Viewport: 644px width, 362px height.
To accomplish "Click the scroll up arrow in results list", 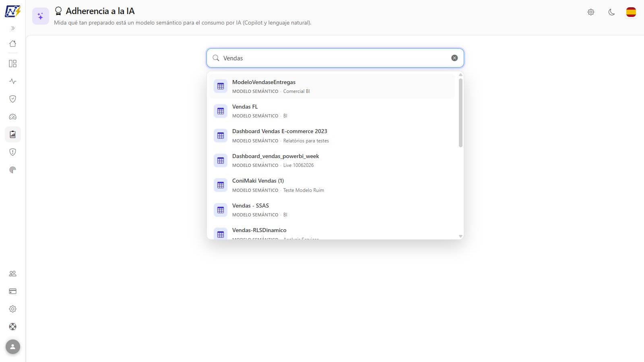I will tap(460, 75).
